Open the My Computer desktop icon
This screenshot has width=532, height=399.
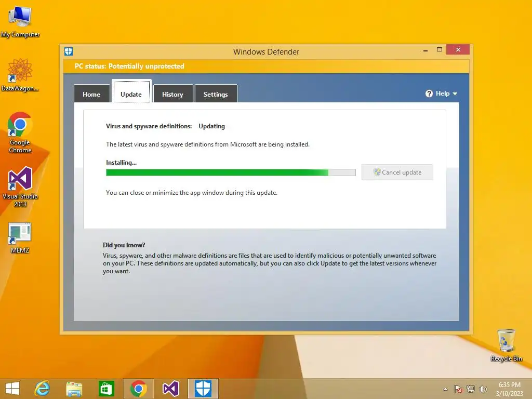click(x=20, y=22)
